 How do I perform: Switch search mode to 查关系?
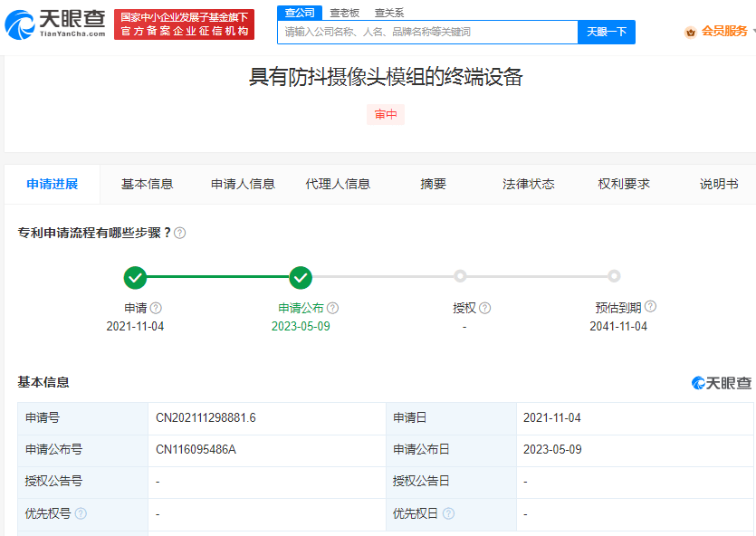point(389,13)
